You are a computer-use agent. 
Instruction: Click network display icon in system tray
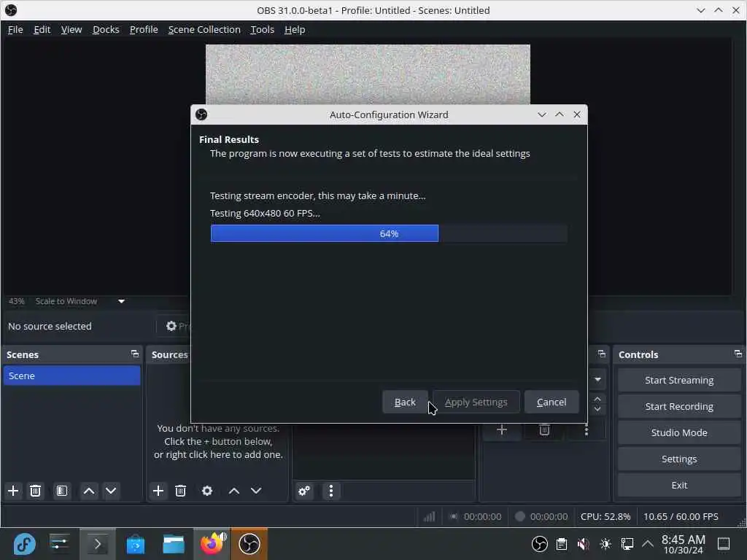[x=627, y=544]
